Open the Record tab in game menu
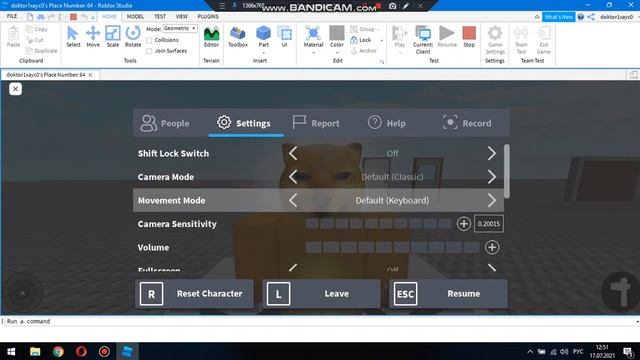The width and height of the screenshot is (640, 360). [467, 123]
